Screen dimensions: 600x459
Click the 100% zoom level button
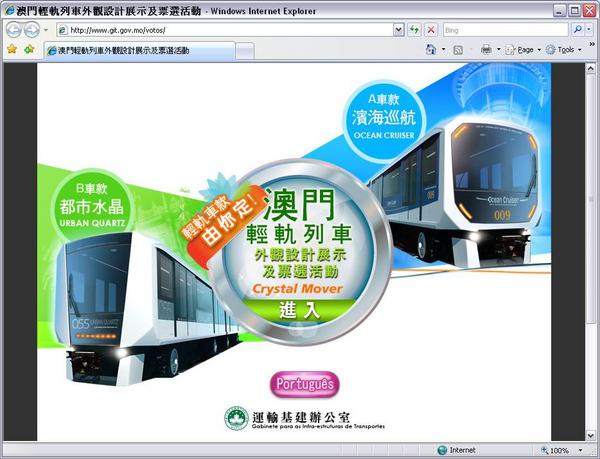[555, 451]
